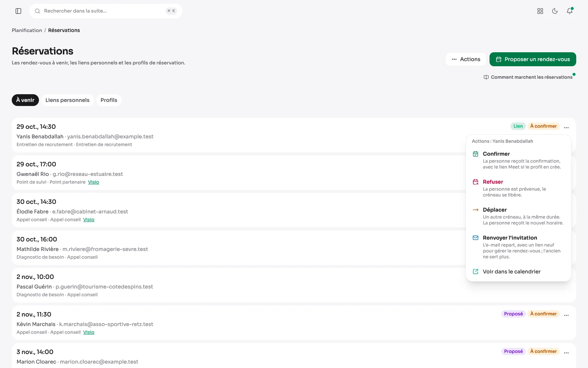This screenshot has height=368, width=588.
Task: Choose Déplacer in the actions menu
Action: tap(519, 216)
